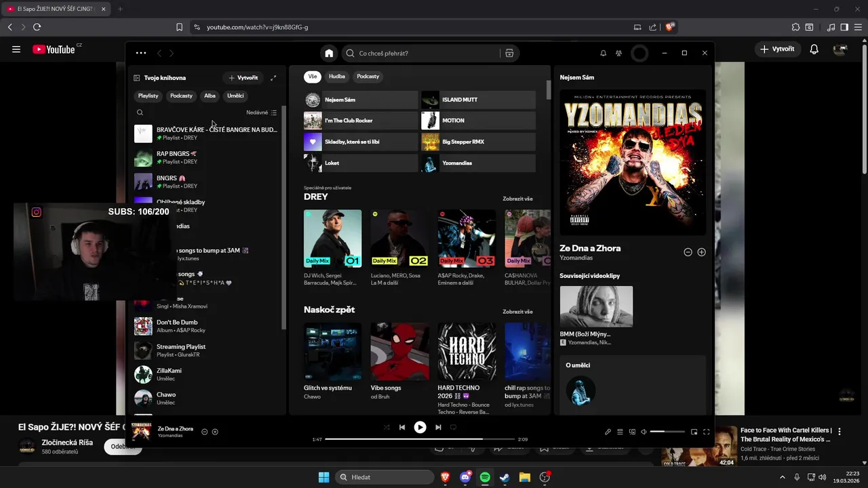
Task: Add current track to library in player bar
Action: click(x=215, y=432)
